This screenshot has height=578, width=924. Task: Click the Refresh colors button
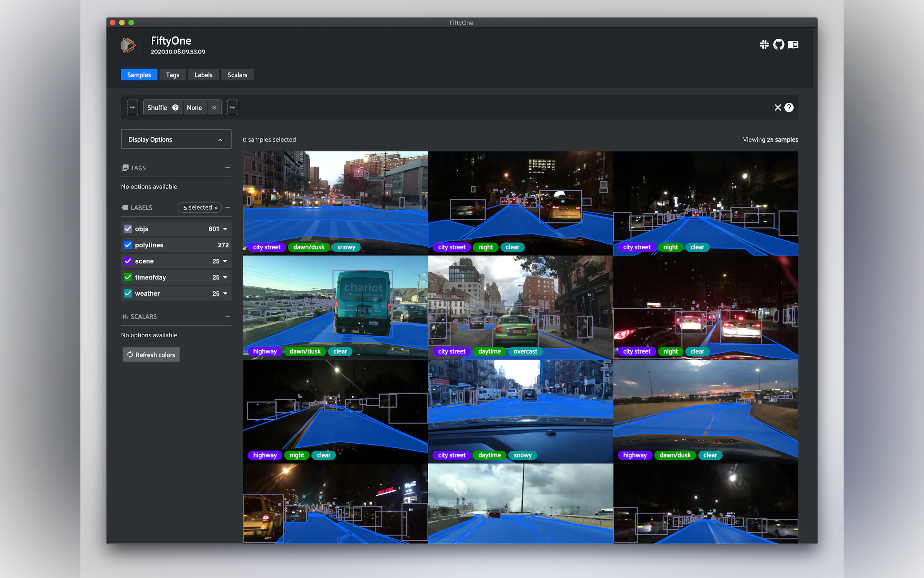coord(151,355)
